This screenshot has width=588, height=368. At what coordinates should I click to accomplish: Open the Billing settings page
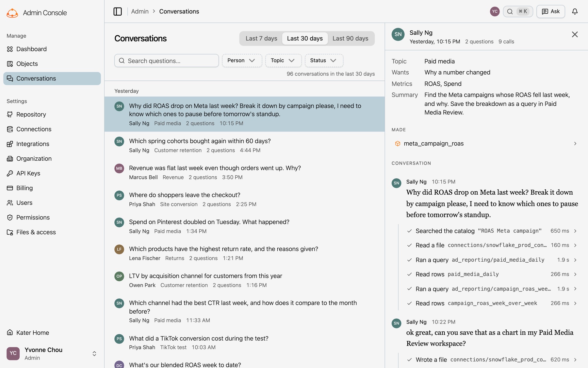point(52,188)
